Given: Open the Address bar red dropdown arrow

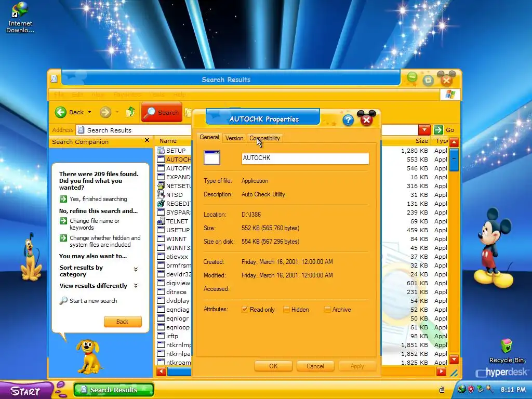Looking at the screenshot, I should point(424,130).
